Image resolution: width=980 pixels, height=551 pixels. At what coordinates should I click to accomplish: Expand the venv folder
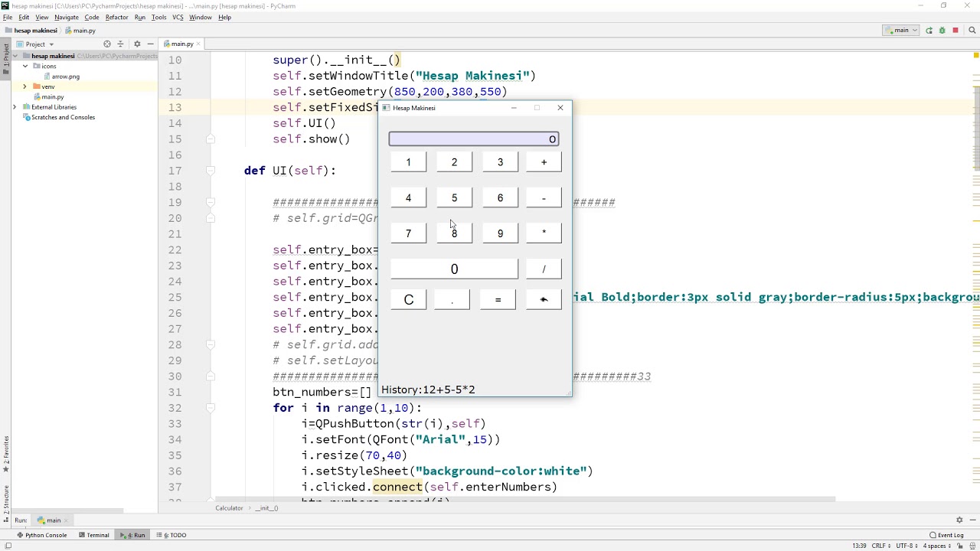[24, 86]
